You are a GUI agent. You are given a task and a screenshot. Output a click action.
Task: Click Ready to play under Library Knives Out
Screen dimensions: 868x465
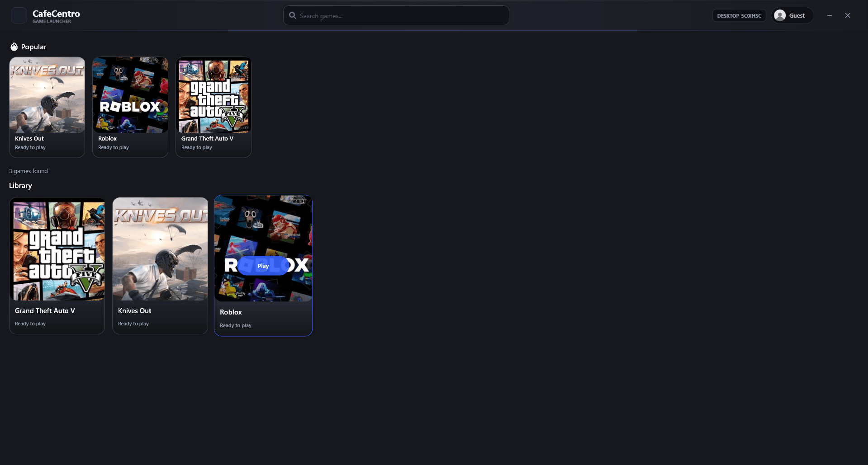[133, 324]
